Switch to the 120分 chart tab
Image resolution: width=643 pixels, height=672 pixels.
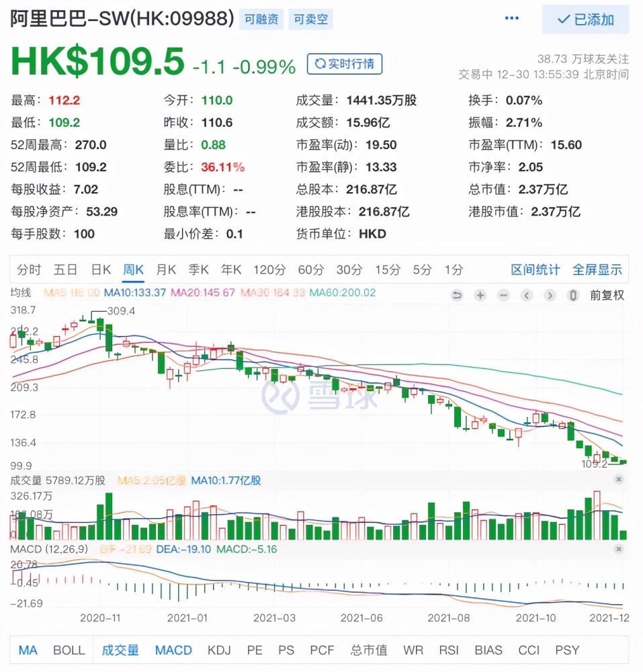(x=269, y=269)
